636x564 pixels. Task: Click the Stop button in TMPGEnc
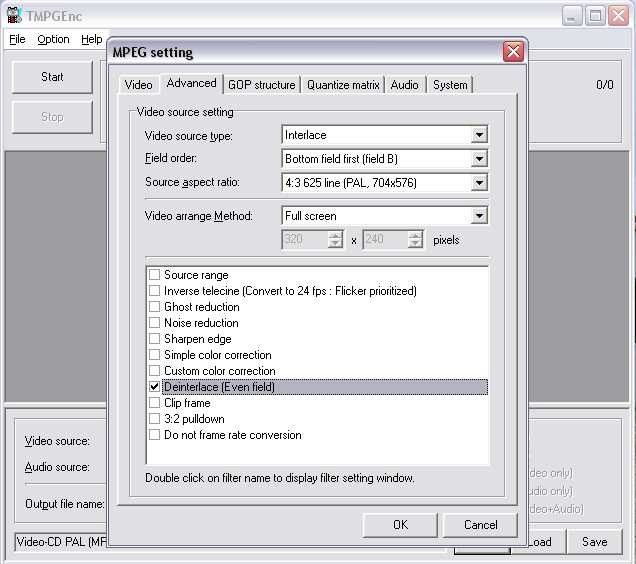coord(52,117)
